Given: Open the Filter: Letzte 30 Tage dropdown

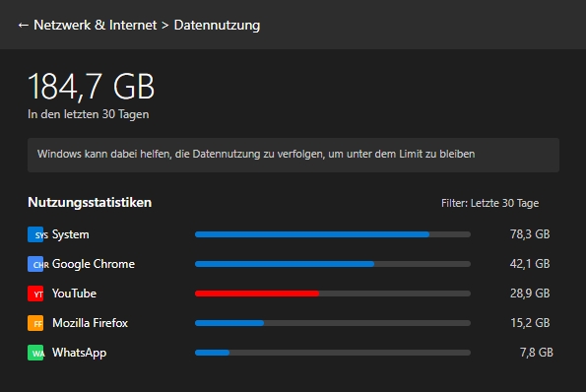Looking at the screenshot, I should pos(489,203).
